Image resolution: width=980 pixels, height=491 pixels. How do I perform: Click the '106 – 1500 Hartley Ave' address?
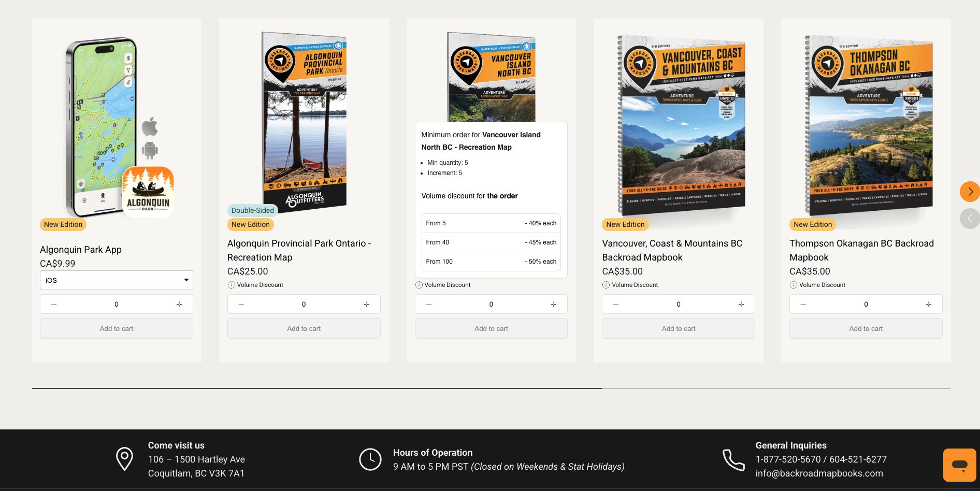click(196, 459)
